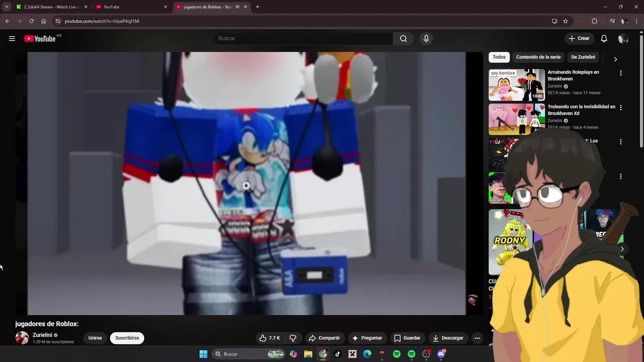Open the notifications bell
The image size is (644, 362).
604,39
